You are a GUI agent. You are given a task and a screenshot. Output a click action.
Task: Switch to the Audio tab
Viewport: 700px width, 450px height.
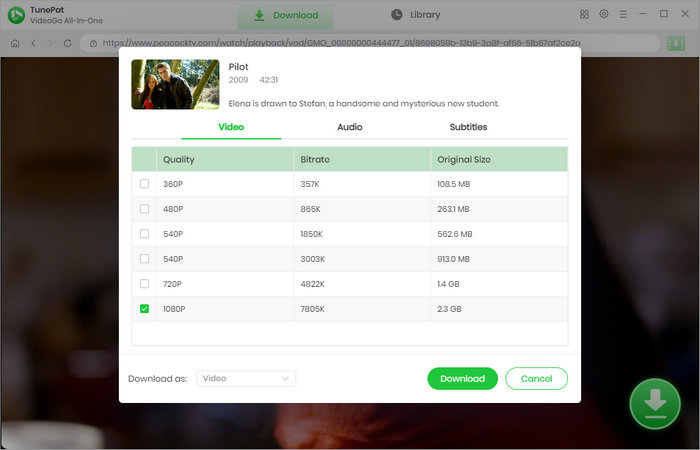tap(350, 127)
